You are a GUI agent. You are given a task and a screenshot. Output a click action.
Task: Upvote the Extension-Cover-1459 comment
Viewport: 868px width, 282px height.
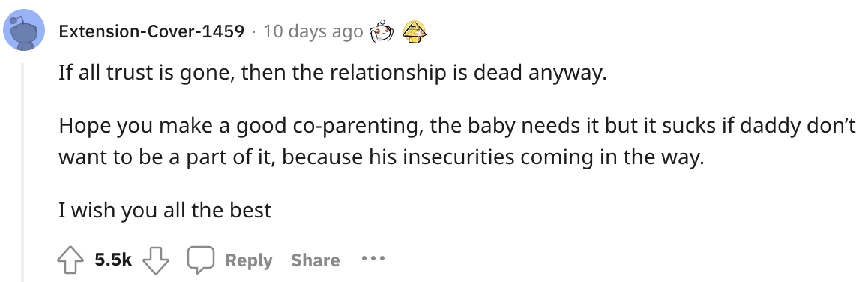click(x=70, y=259)
